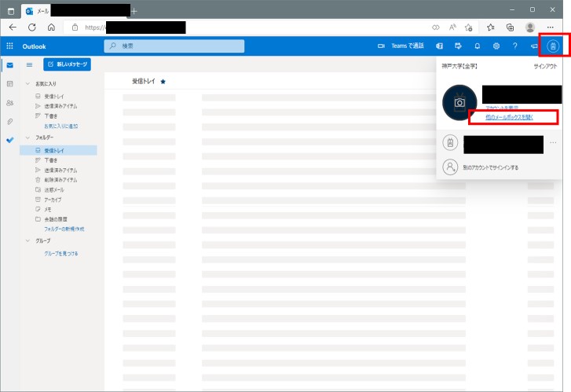Open the browser Collections icon
Image resolution: width=571 pixels, height=392 pixels.
(x=511, y=27)
